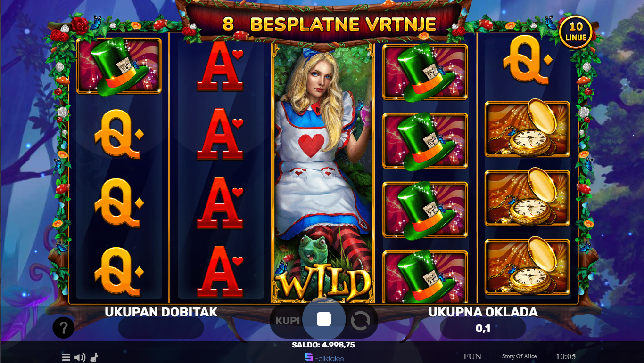Click the bottom green hat on fourth reel
Screen dimensions: 644x363
[425, 276]
